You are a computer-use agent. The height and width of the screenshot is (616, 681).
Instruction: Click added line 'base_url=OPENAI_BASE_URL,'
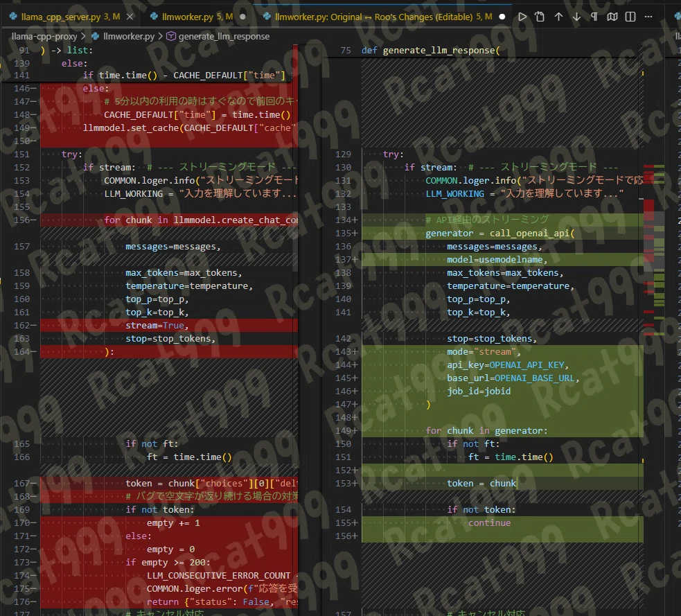pos(513,378)
